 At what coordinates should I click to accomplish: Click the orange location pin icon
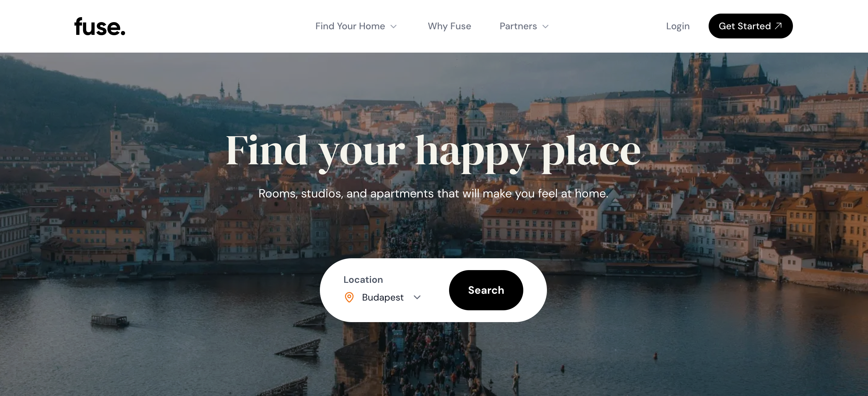pos(349,297)
